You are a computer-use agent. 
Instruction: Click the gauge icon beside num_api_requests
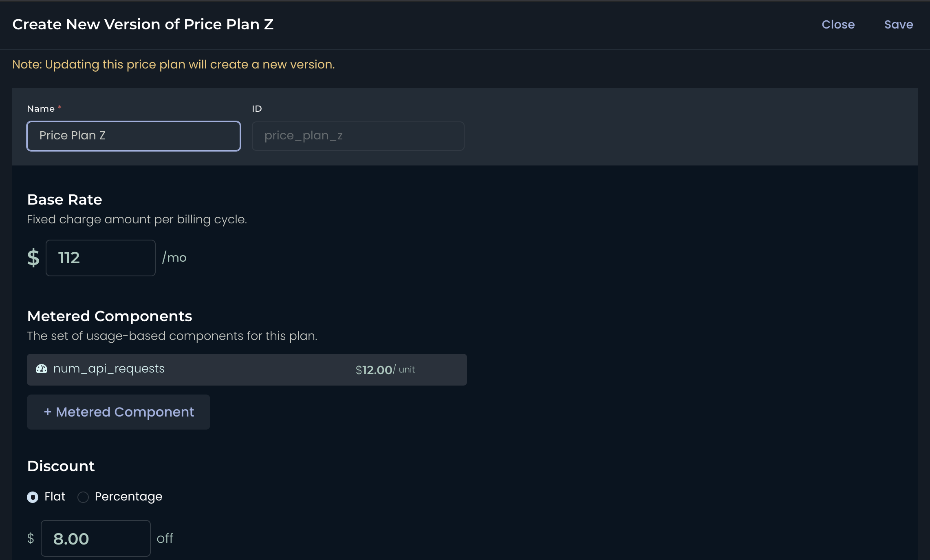coord(42,369)
